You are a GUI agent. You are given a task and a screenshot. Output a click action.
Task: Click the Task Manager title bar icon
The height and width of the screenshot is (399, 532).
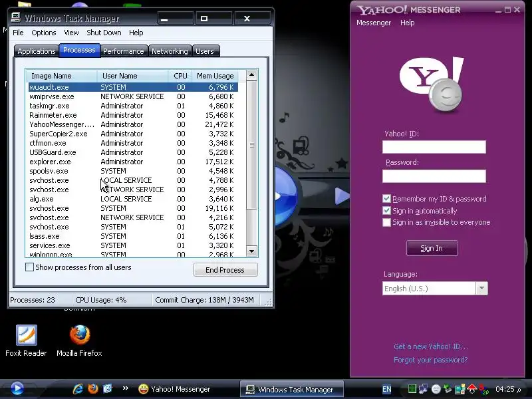(x=15, y=17)
